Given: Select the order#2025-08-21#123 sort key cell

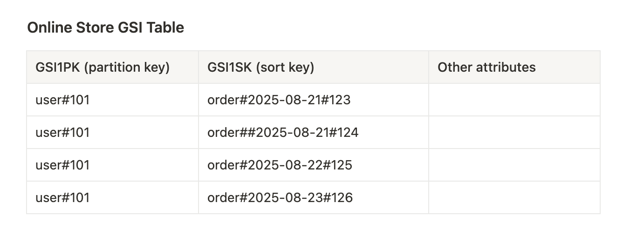Looking at the screenshot, I should (x=314, y=100).
